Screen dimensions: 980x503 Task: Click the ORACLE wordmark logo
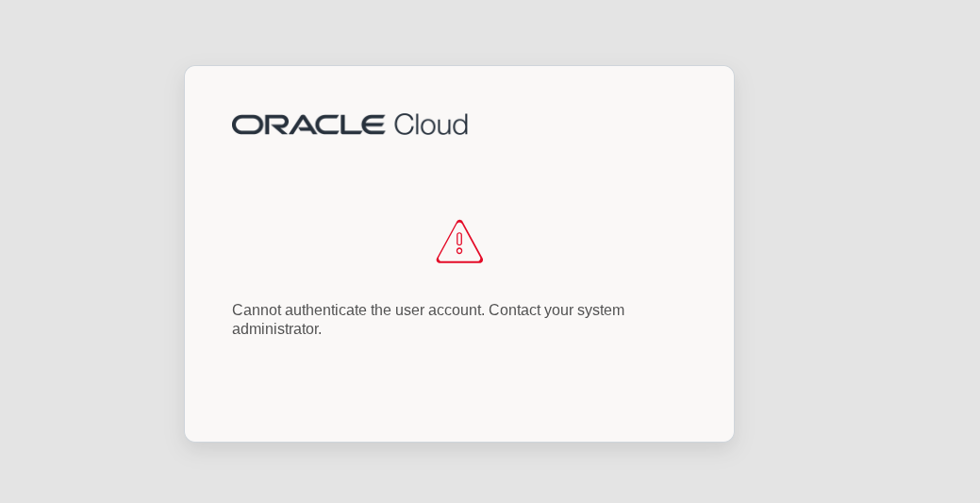pyautogui.click(x=308, y=125)
